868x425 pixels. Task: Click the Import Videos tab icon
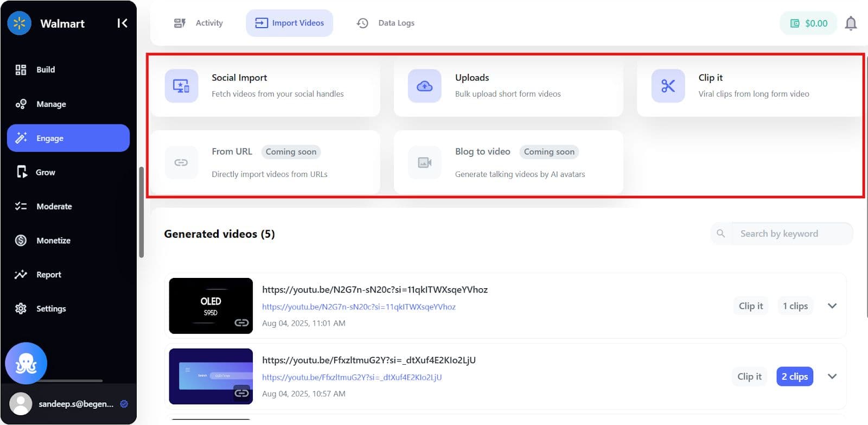click(x=261, y=23)
